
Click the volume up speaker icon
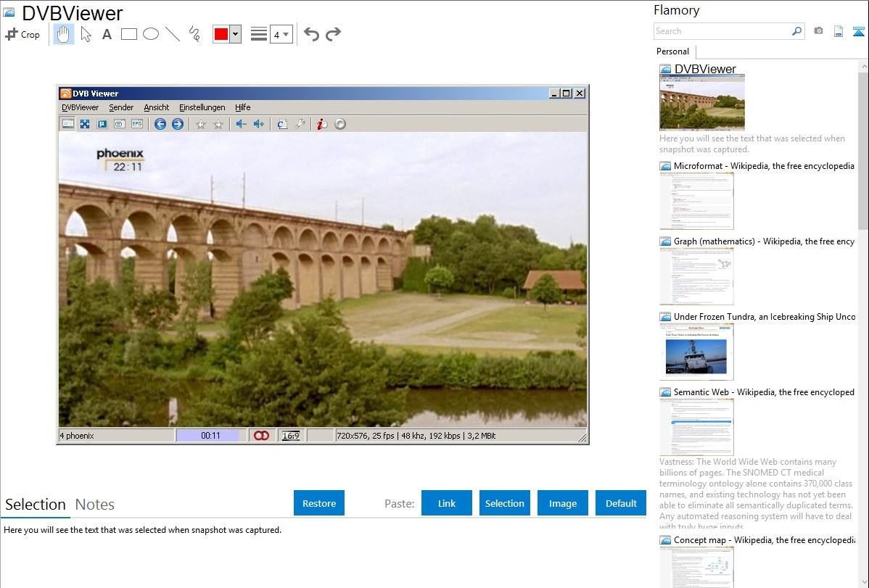(x=259, y=124)
